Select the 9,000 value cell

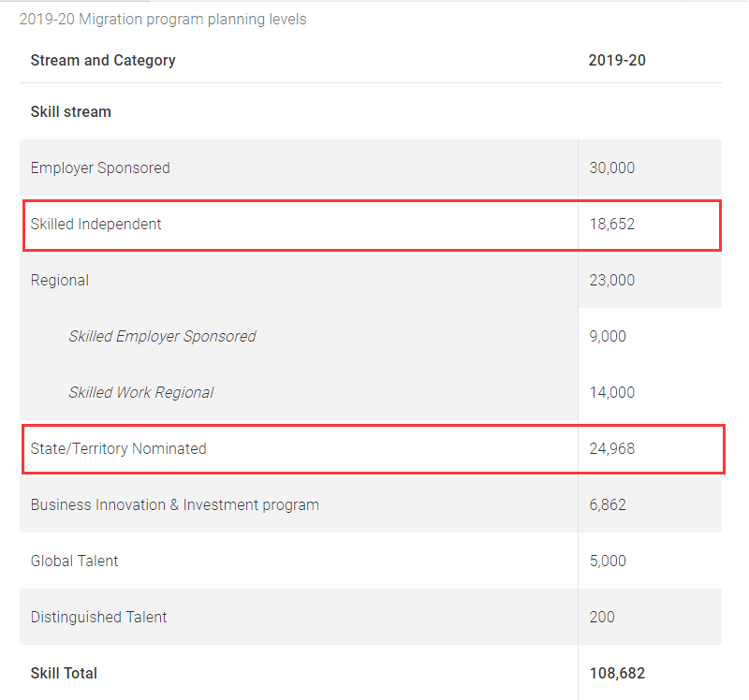tap(609, 336)
